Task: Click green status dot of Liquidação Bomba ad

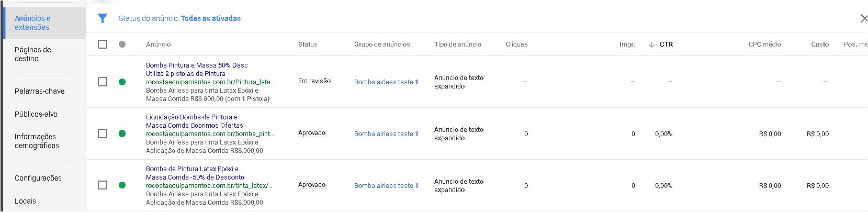Action: click(122, 133)
